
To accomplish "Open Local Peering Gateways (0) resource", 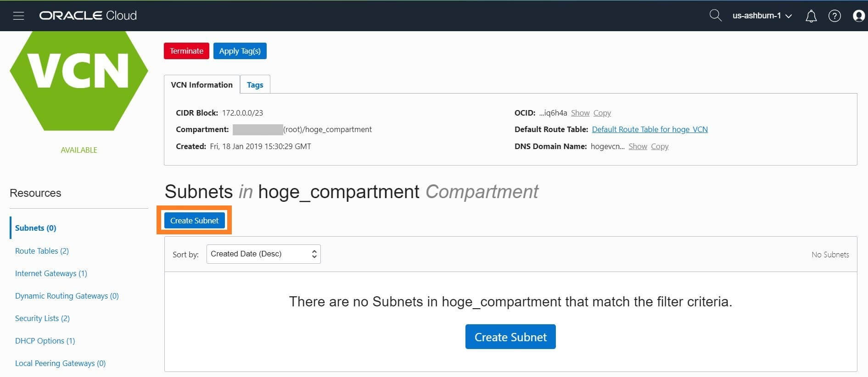I will 60,363.
